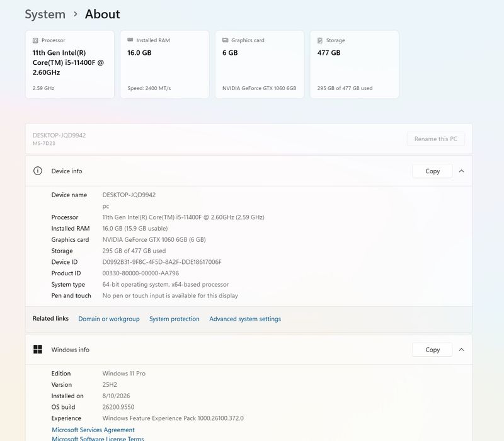Collapse the Windows info section chevron
This screenshot has height=441, width=504.
pos(462,350)
